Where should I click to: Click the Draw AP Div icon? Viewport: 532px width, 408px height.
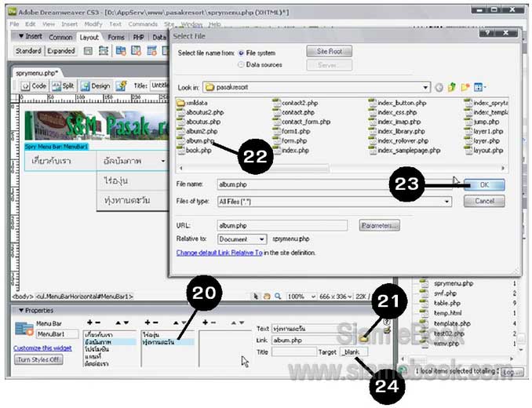click(x=104, y=51)
